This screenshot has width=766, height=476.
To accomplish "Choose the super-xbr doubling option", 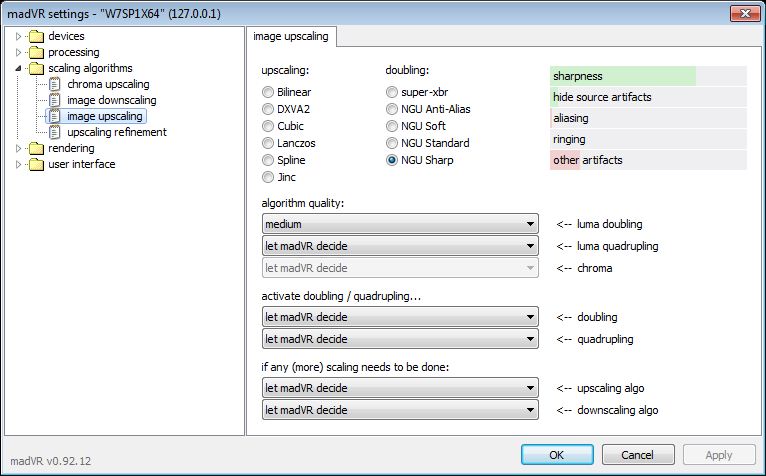I will 393,92.
